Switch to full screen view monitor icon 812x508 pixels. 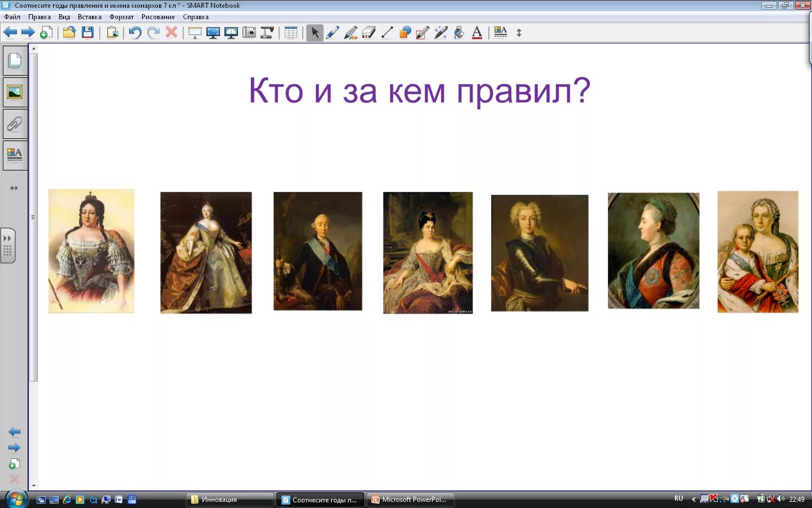click(x=213, y=32)
